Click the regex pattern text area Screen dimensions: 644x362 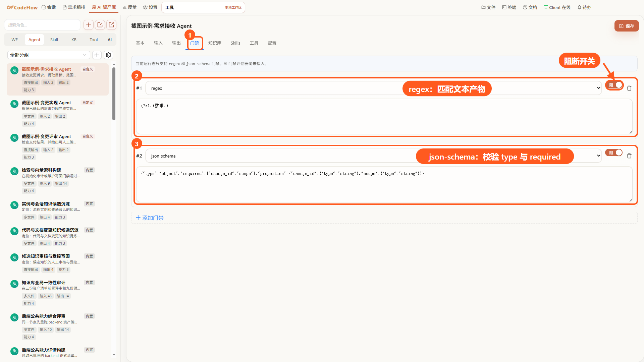(x=384, y=116)
